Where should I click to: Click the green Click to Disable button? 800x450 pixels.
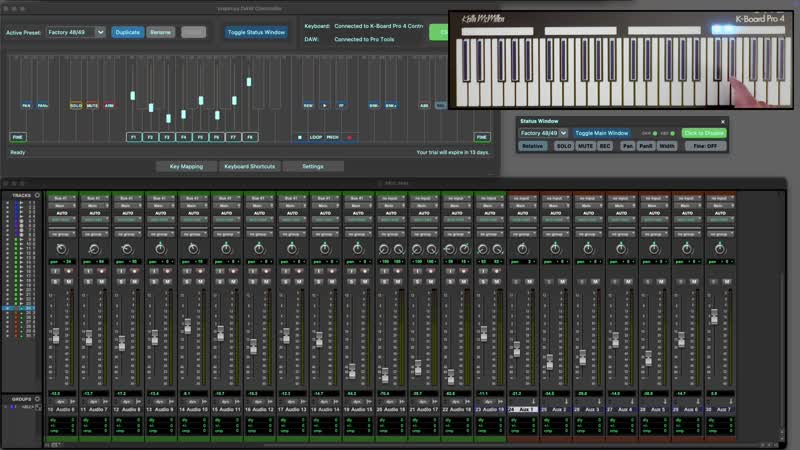point(704,133)
